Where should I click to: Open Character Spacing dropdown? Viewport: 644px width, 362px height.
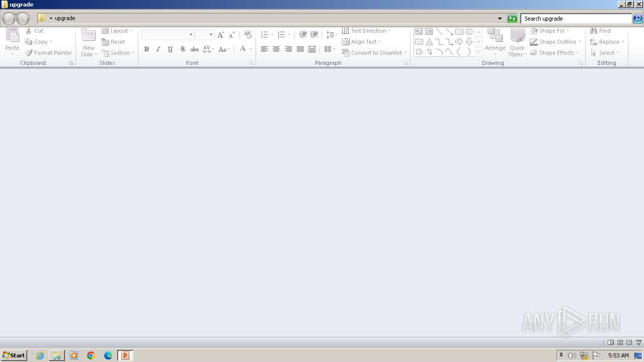tap(208, 49)
